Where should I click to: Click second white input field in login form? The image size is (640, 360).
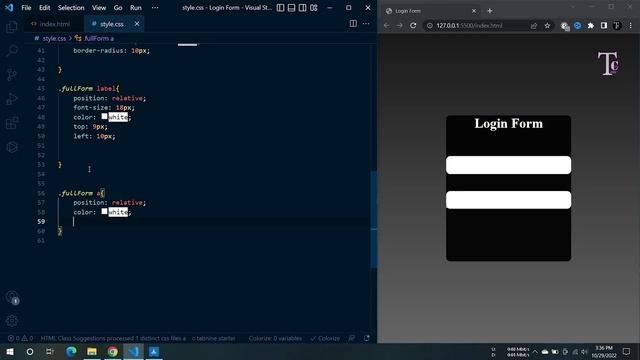tap(509, 200)
